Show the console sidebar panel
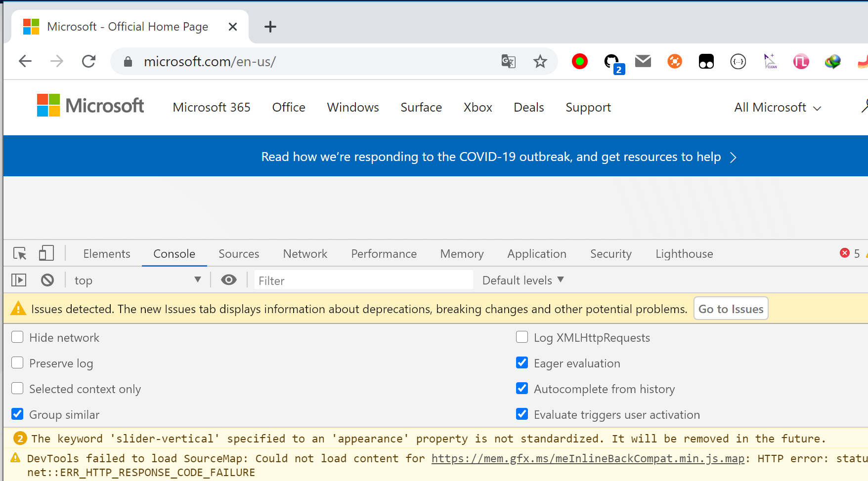 (19, 281)
